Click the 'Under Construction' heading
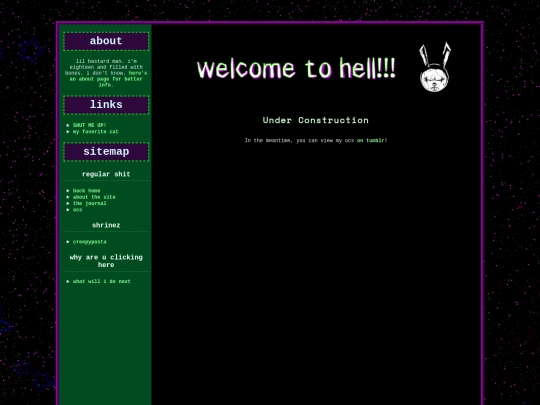540x405 pixels. [x=315, y=120]
